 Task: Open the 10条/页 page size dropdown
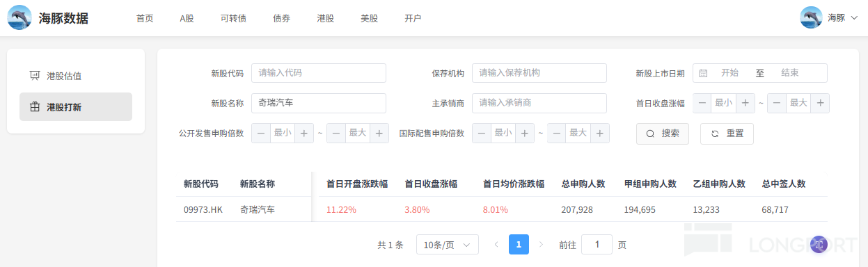click(x=448, y=245)
